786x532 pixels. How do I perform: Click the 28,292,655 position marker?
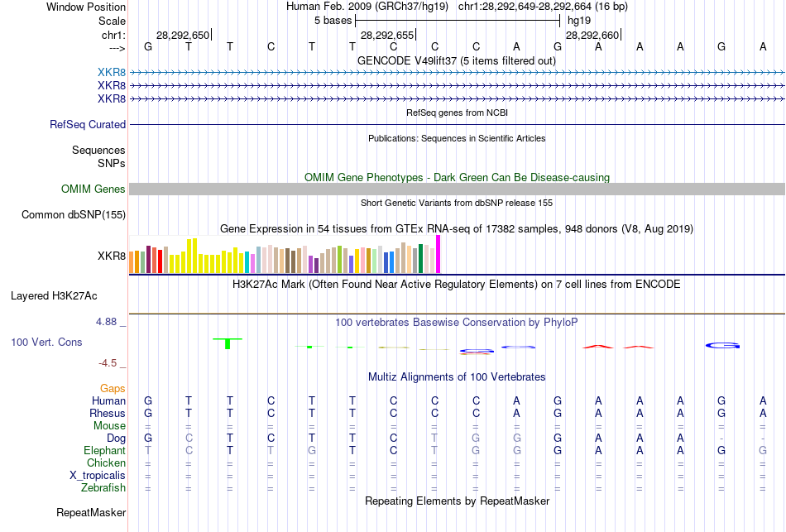[387, 35]
